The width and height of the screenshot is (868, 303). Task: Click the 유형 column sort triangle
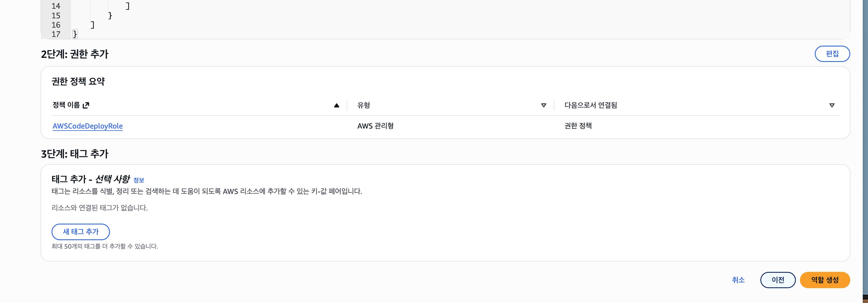pyautogui.click(x=543, y=105)
